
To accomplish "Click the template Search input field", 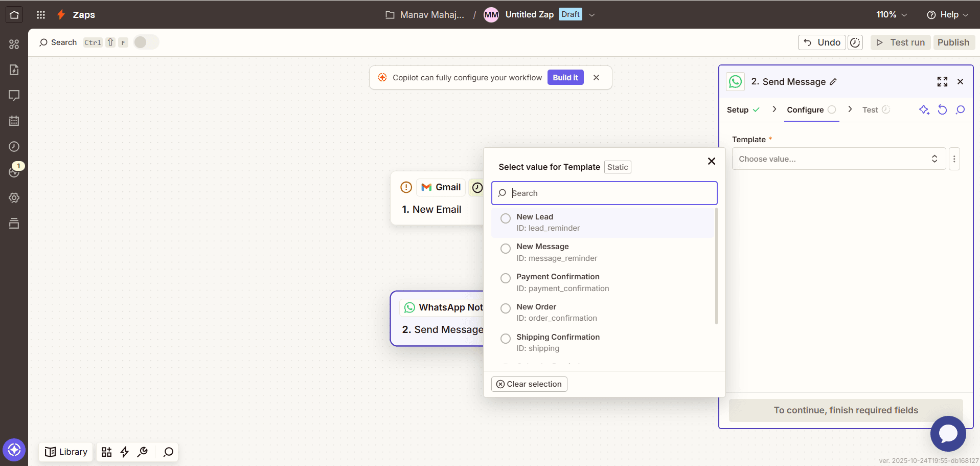I will [x=608, y=193].
